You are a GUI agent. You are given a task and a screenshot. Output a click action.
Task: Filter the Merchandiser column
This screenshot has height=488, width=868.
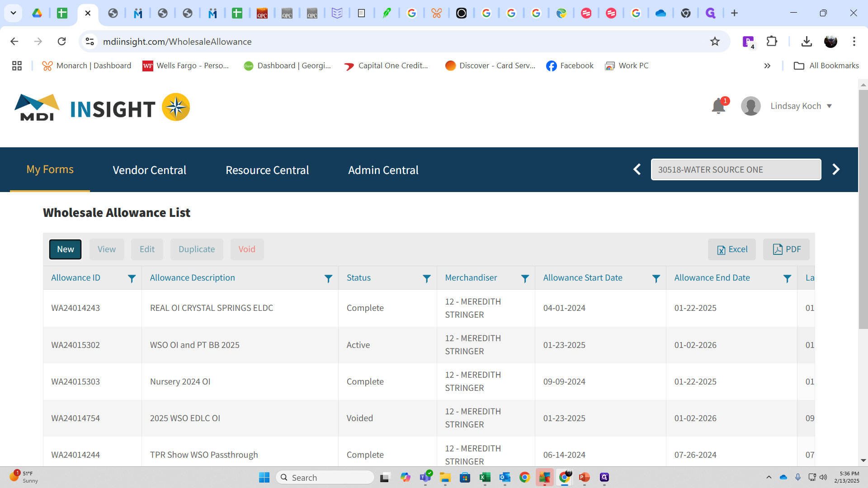point(525,279)
